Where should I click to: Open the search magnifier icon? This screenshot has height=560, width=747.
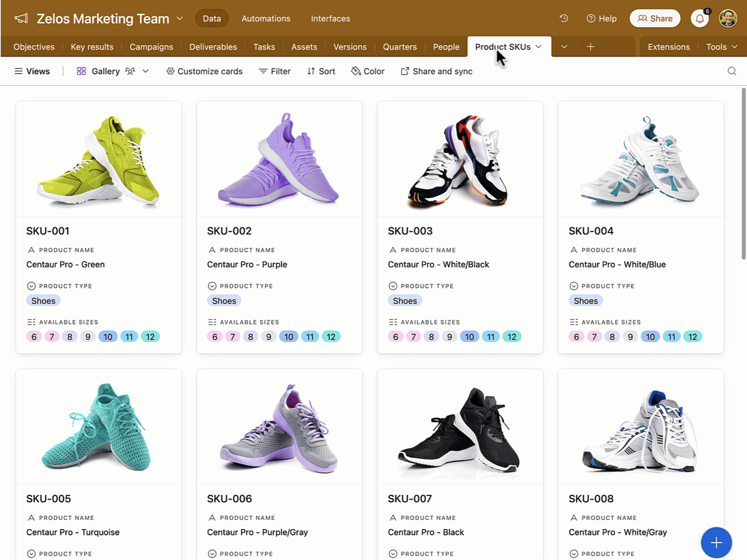[x=732, y=71]
